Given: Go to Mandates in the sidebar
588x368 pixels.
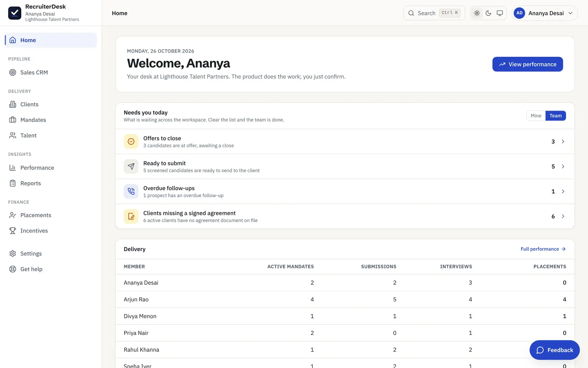Looking at the screenshot, I should 51,120.
